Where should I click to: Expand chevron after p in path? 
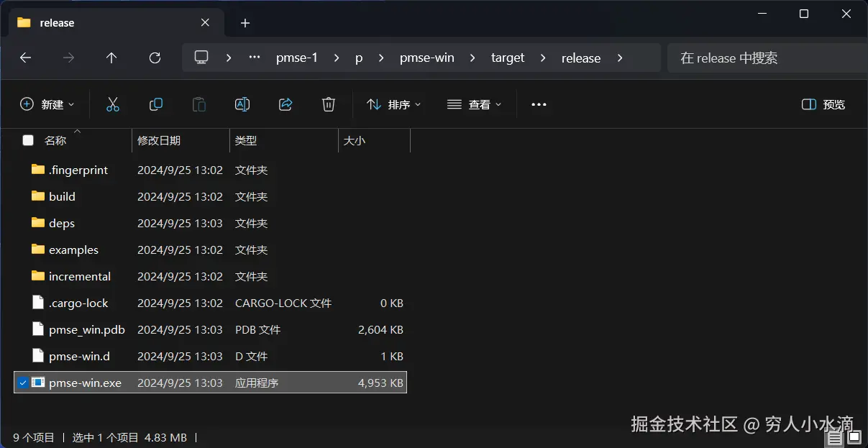(381, 58)
